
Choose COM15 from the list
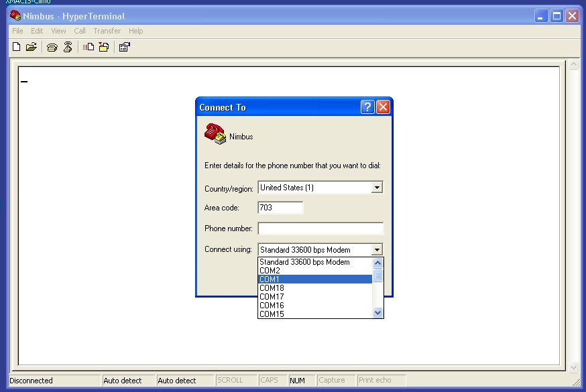(315, 314)
